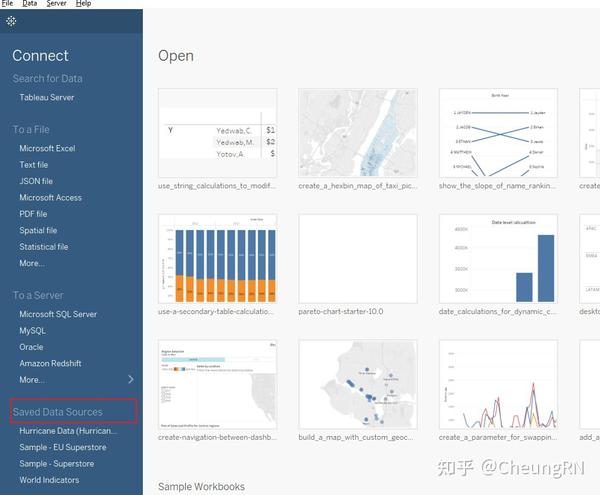Open the File menu
The width and height of the screenshot is (600, 495).
click(x=7, y=3)
